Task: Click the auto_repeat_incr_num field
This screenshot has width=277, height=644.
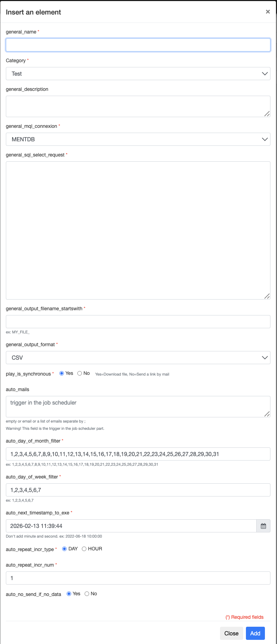Action: 138,578
